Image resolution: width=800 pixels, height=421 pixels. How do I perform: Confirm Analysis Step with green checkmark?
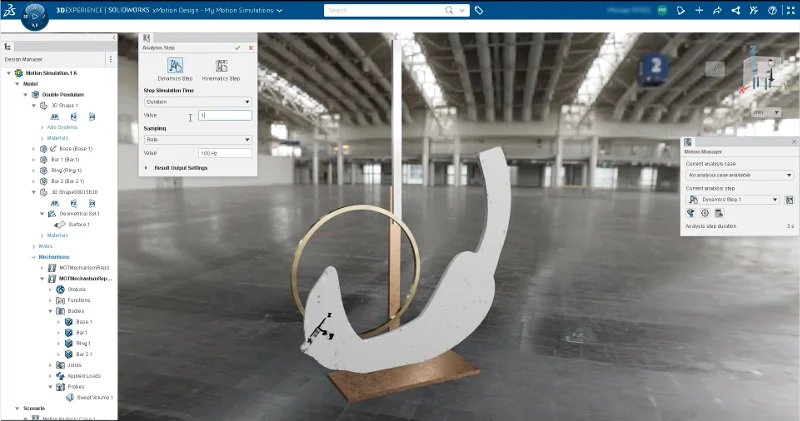pos(237,47)
